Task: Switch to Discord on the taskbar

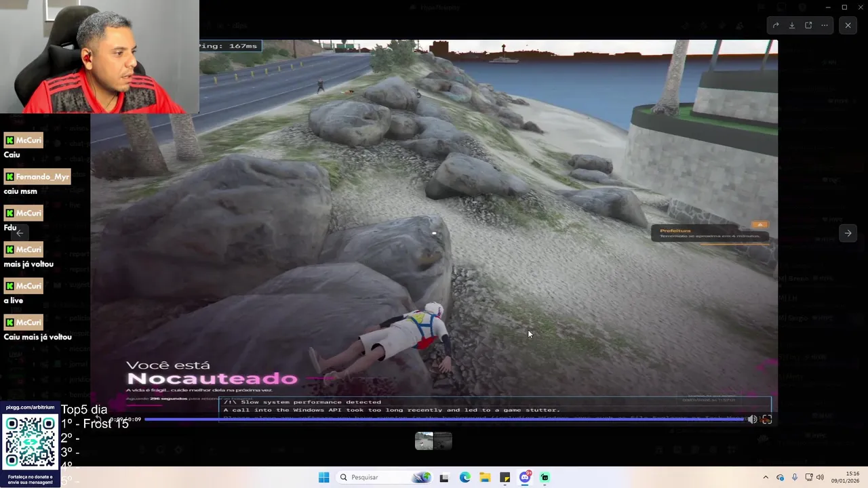Action: click(525, 477)
